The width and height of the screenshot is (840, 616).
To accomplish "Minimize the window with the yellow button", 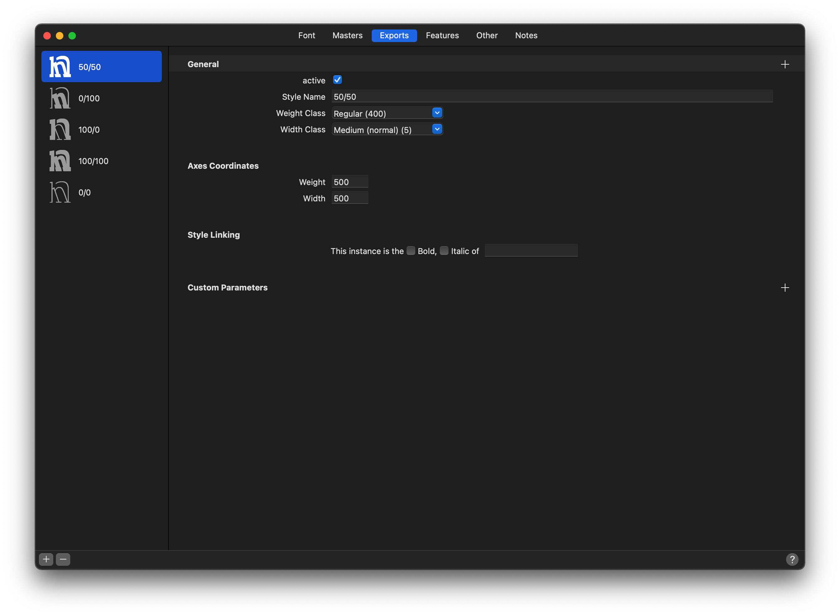I will point(60,36).
